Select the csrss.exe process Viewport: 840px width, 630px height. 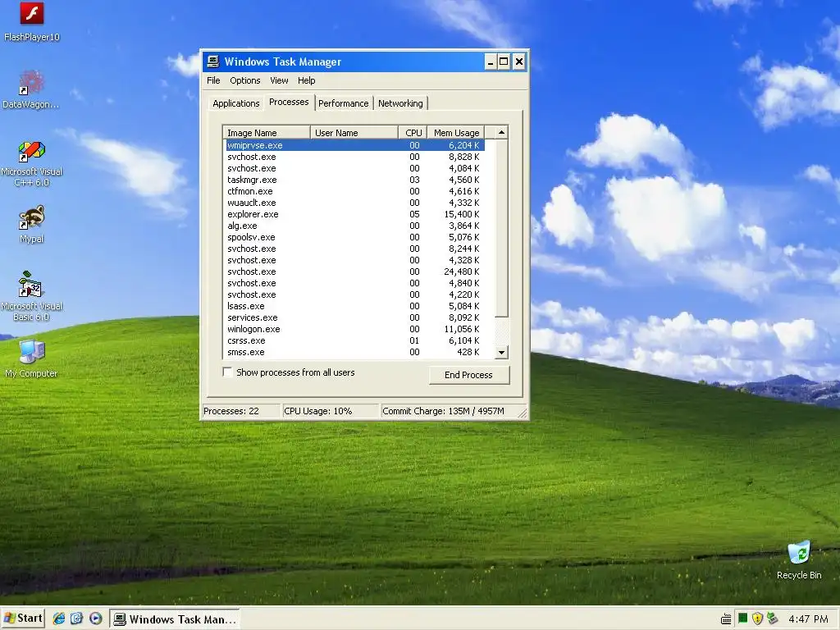coord(354,340)
